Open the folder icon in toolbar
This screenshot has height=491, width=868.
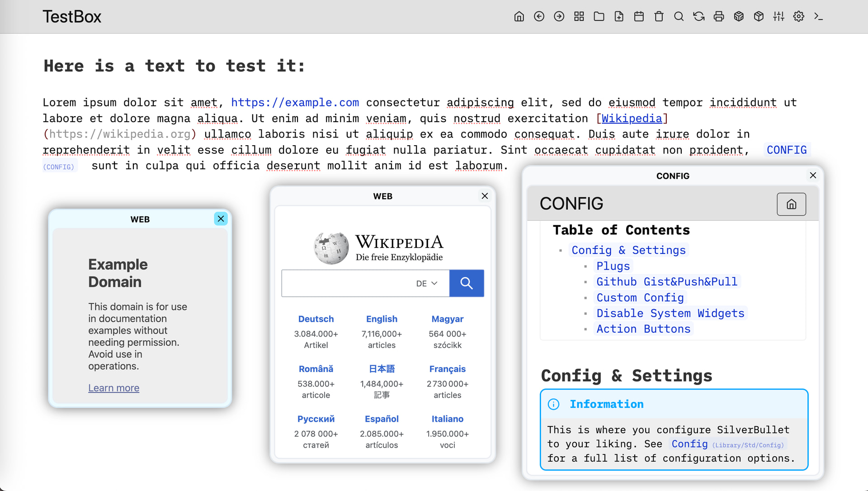pos(599,17)
